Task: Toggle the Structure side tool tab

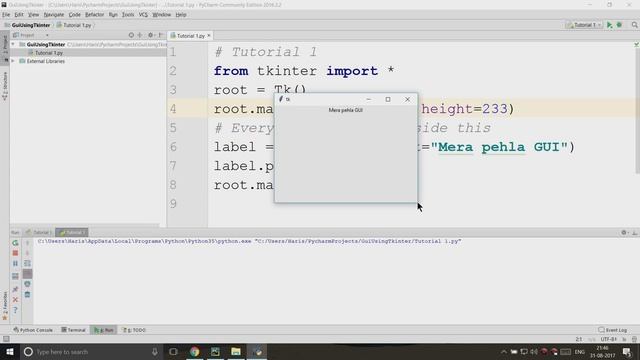Action: click(5, 86)
